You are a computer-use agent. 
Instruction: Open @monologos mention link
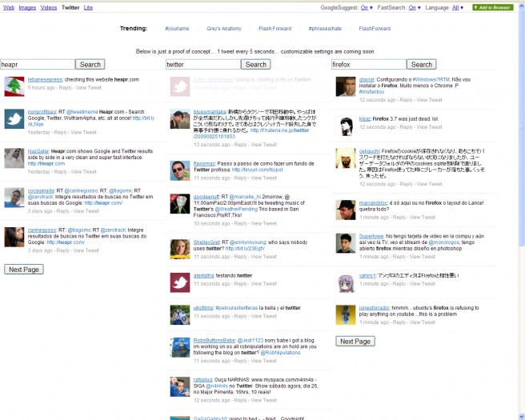tap(444, 242)
